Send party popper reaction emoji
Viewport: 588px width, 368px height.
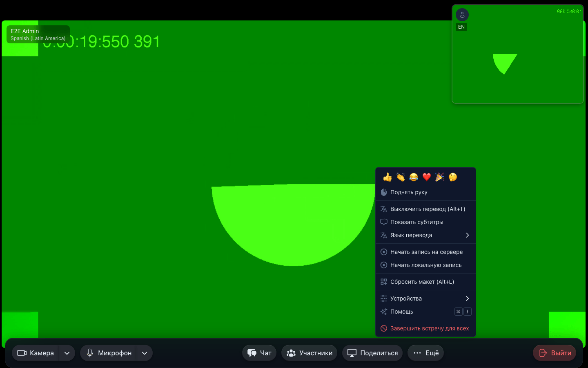coord(440,177)
